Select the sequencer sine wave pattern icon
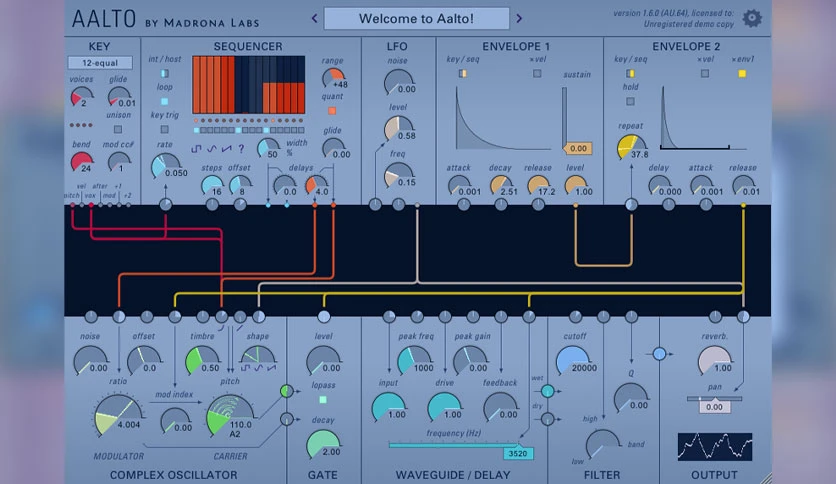The image size is (836, 484). (211, 149)
